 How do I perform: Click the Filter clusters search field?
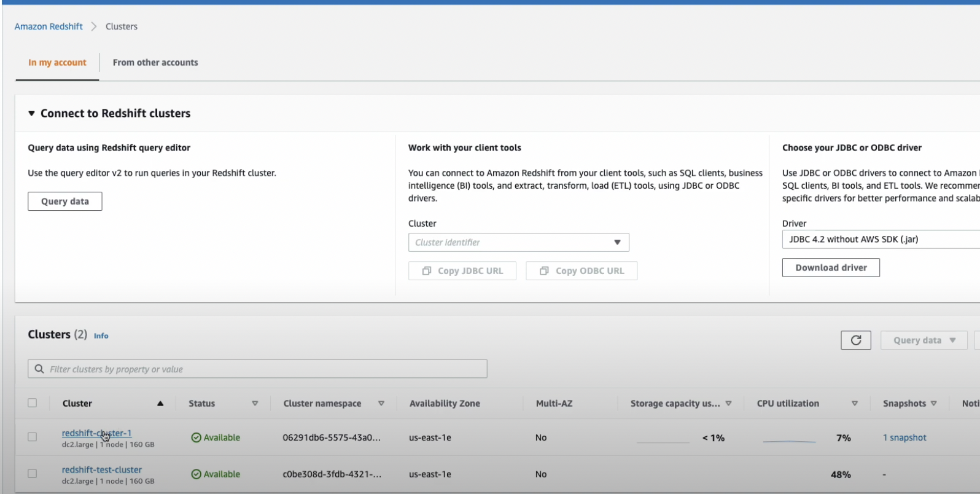click(x=258, y=369)
